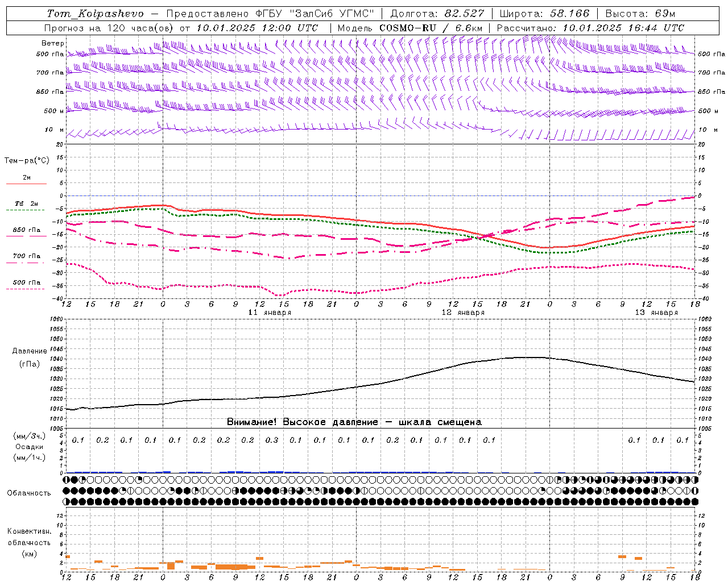Click the '12 января' date label

[x=464, y=313]
